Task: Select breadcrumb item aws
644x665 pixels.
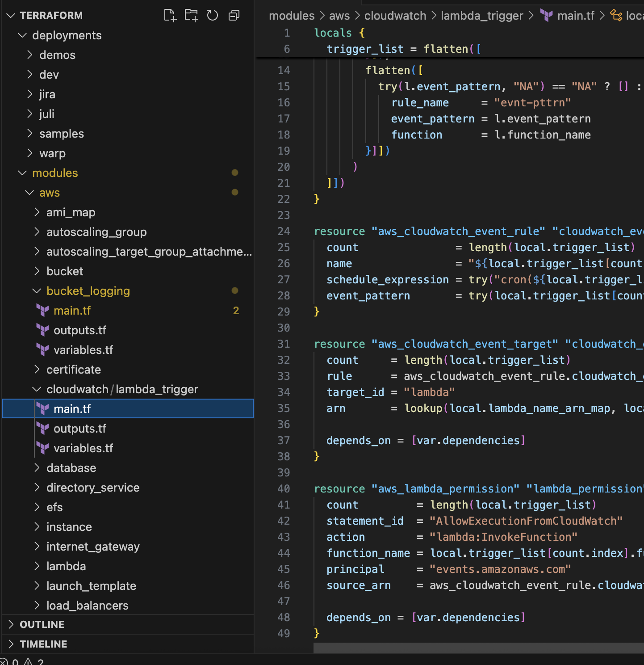Action: click(x=339, y=16)
